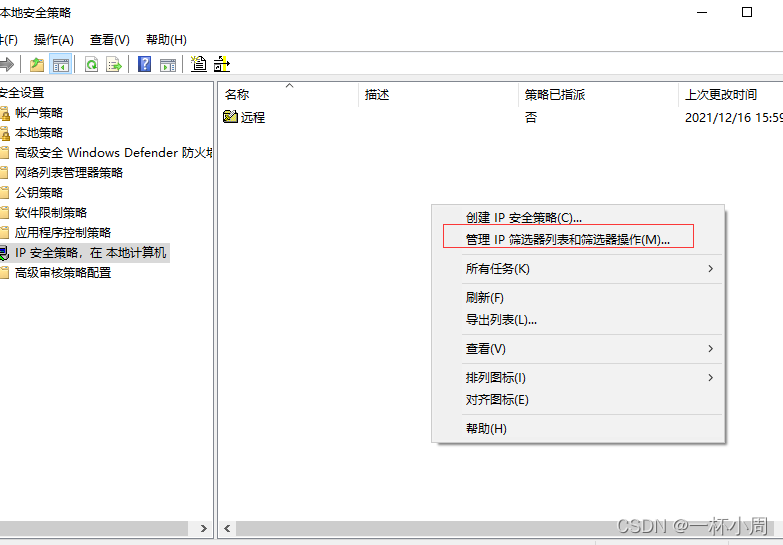
Task: Click the IP 安全策略 computer icon in tree
Action: coord(4,253)
